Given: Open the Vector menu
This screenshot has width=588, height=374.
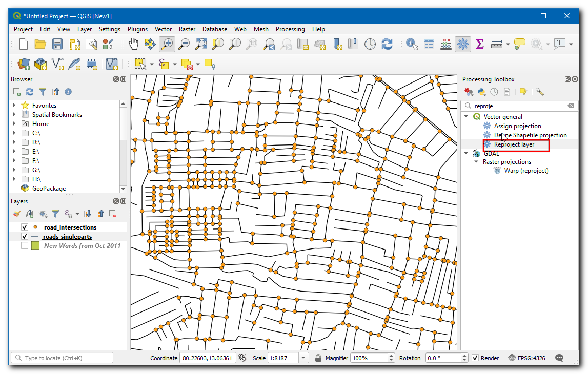Looking at the screenshot, I should (163, 29).
